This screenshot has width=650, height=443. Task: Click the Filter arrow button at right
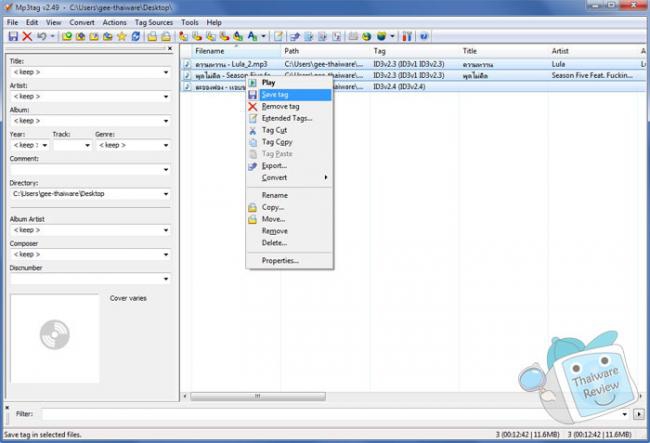coord(639,414)
